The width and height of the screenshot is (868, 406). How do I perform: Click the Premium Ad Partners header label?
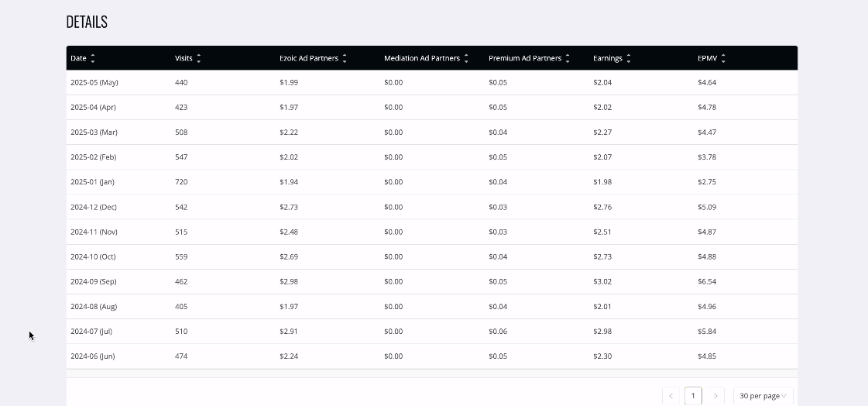click(x=525, y=58)
